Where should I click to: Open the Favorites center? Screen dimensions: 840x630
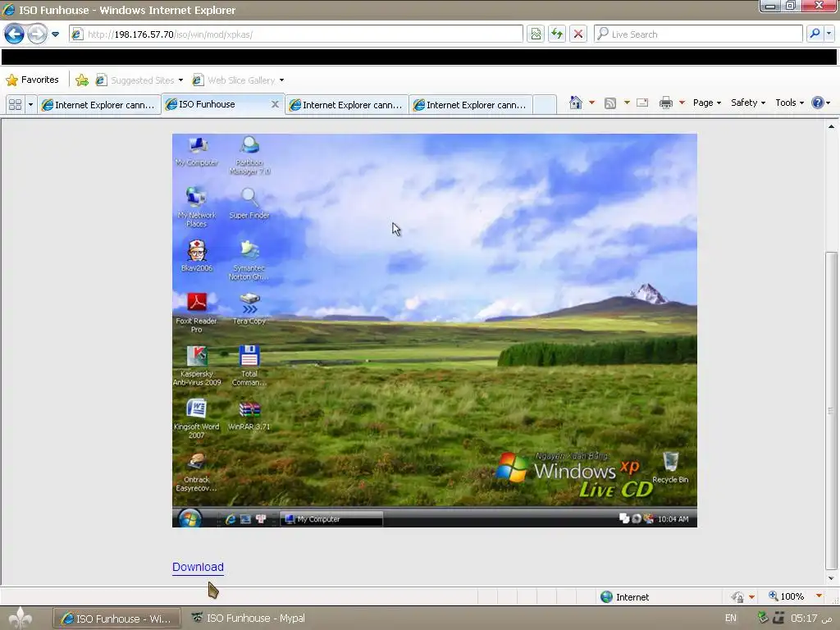coord(32,80)
